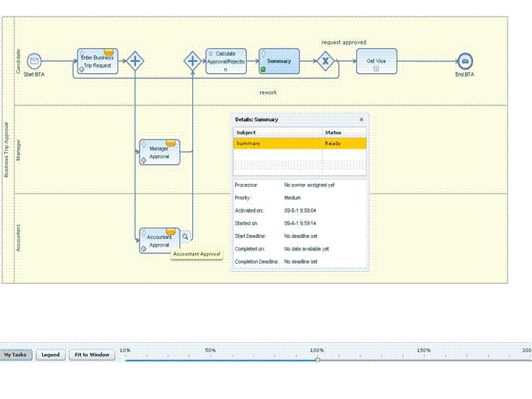Image resolution: width=532 pixels, height=399 pixels.
Task: Click the yellow marker on Manager Approval task
Action: coord(170,143)
